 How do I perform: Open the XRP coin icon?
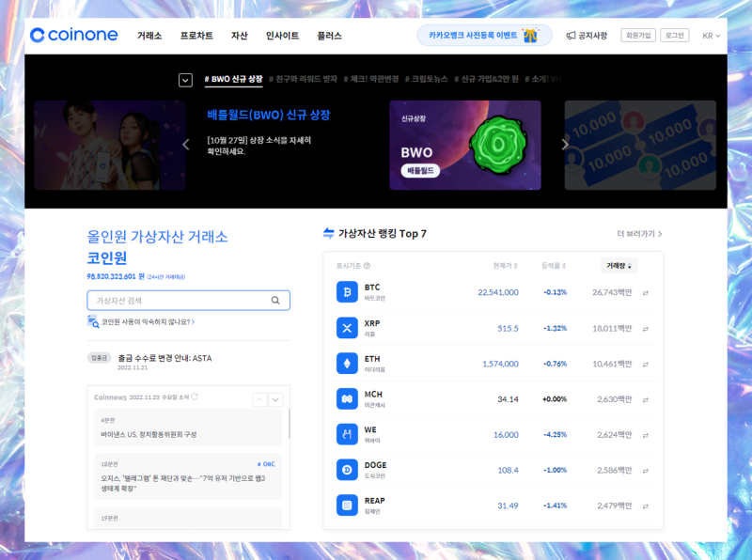tap(347, 328)
